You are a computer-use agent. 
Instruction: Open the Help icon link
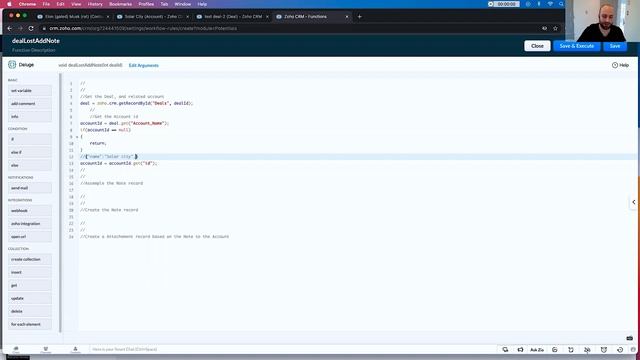(620, 65)
